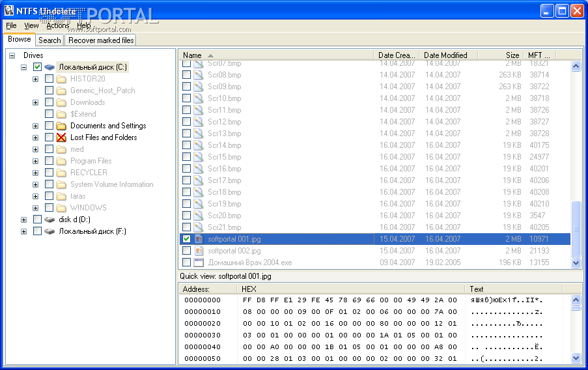Click the $Extend folder icon
Screen dimensions: 588x370
tap(61, 114)
